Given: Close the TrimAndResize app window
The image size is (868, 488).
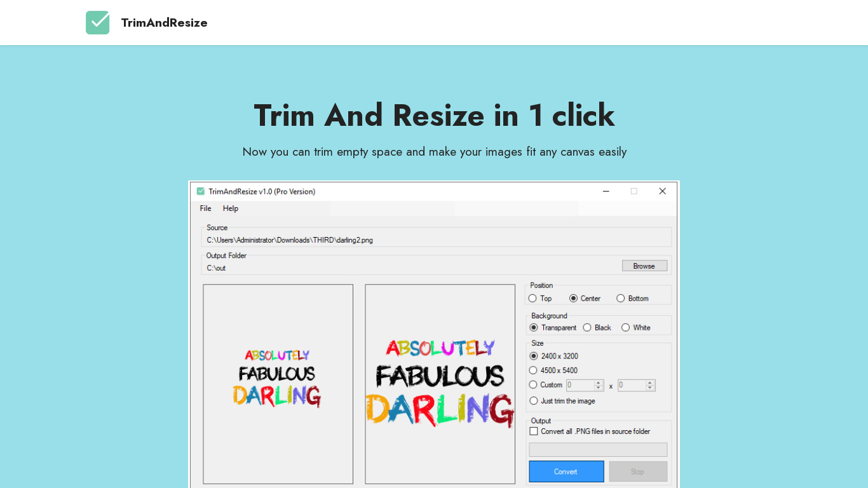Looking at the screenshot, I should pos(662,191).
